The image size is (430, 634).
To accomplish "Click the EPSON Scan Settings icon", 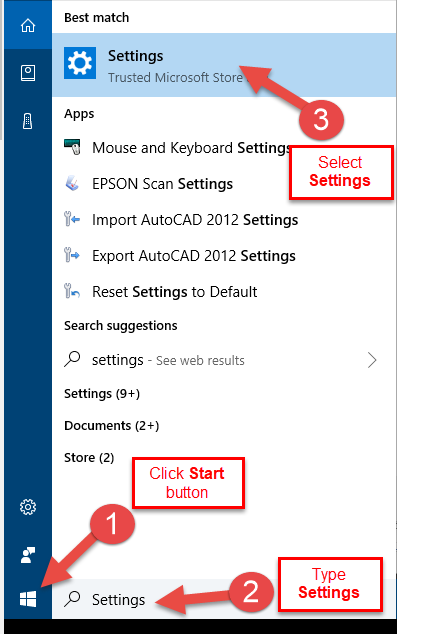I will 72,183.
